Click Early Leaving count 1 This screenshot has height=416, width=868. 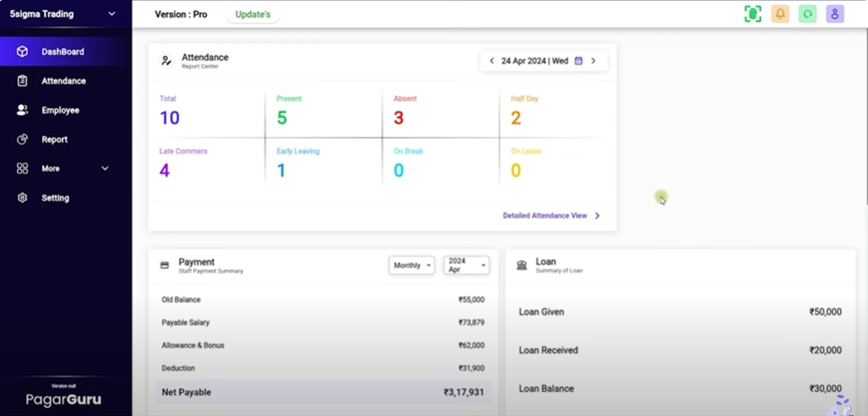point(281,170)
